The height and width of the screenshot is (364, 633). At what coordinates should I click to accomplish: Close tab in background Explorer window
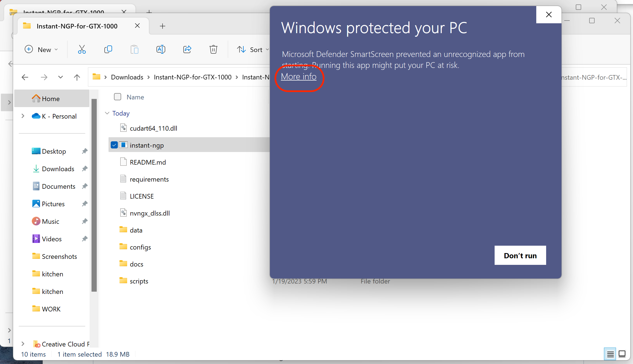pos(124,11)
